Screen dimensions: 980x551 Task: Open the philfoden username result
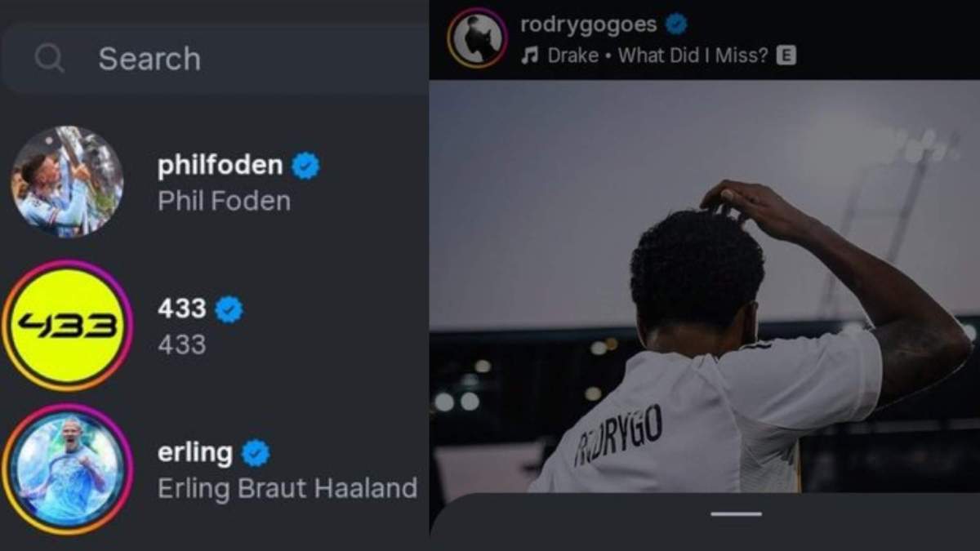tap(220, 166)
